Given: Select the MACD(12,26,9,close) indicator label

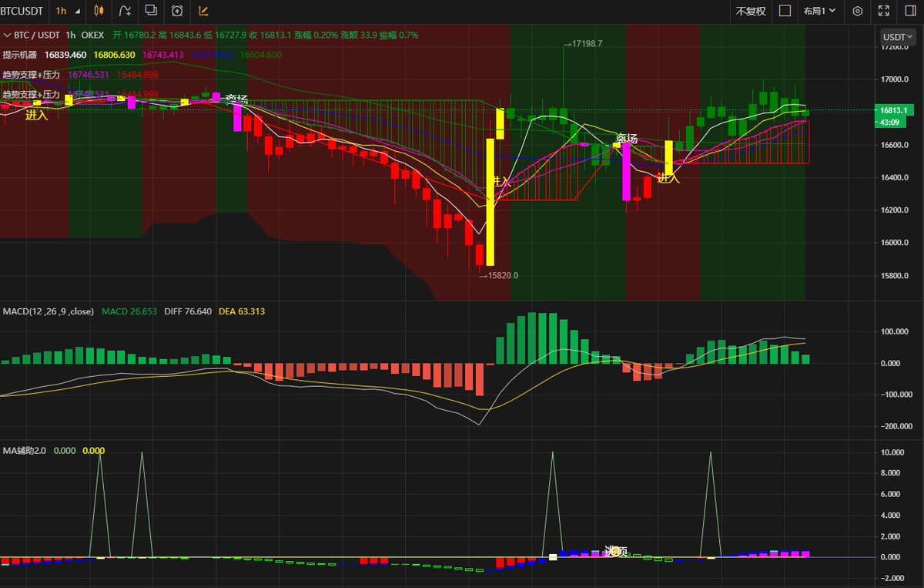Looking at the screenshot, I should pyautogui.click(x=48, y=311).
